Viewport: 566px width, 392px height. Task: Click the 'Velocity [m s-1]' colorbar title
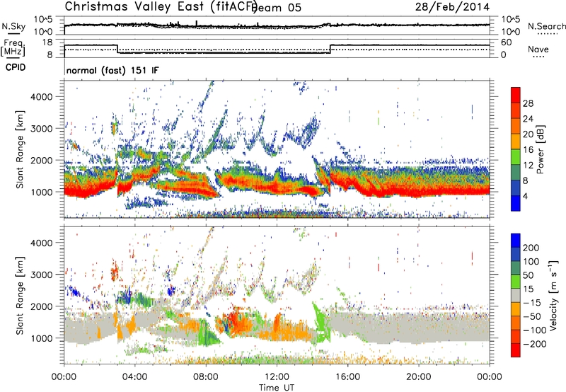(x=553, y=295)
